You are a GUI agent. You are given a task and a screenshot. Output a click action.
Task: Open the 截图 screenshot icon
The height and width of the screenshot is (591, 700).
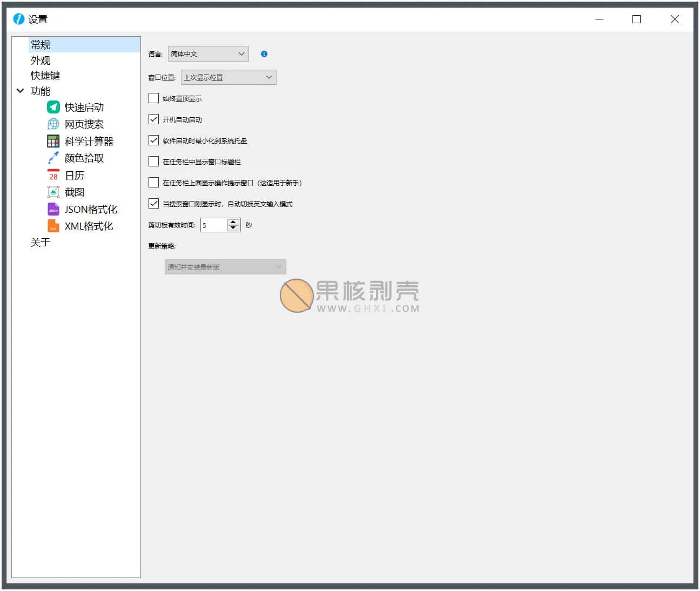click(52, 192)
